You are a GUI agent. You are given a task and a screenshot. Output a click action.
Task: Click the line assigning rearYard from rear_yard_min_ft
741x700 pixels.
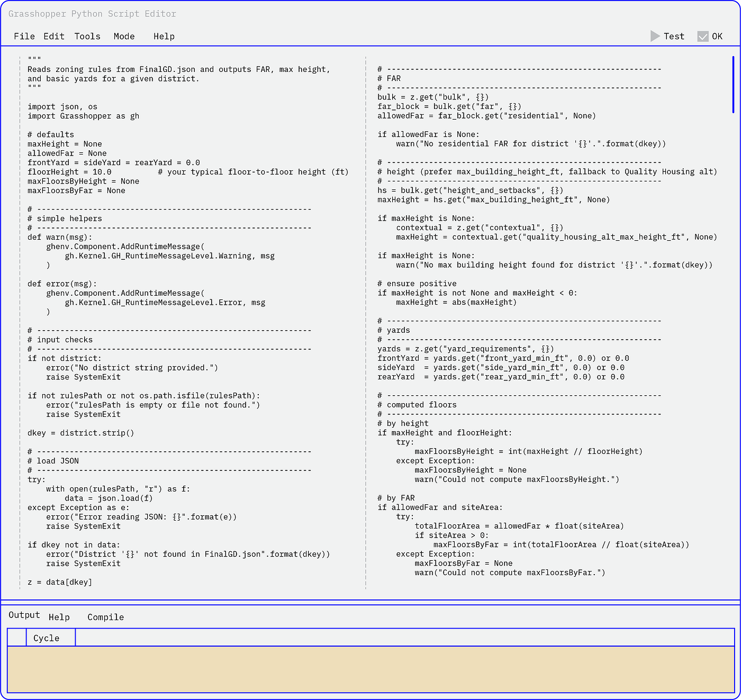(501, 377)
